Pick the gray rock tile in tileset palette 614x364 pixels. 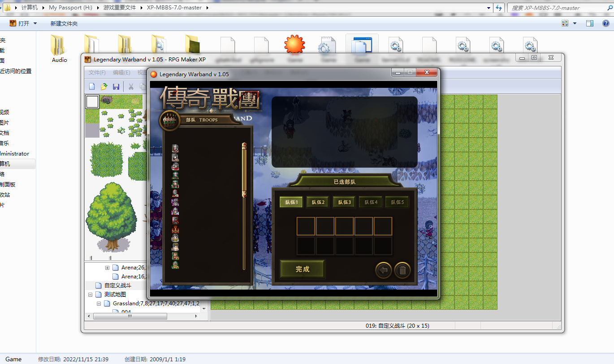tap(107, 100)
